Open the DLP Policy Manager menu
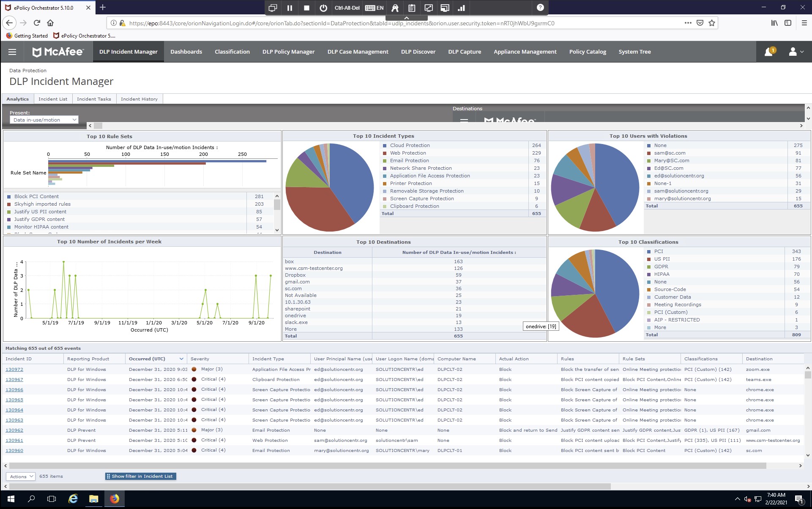The height and width of the screenshot is (509, 812). coord(288,52)
